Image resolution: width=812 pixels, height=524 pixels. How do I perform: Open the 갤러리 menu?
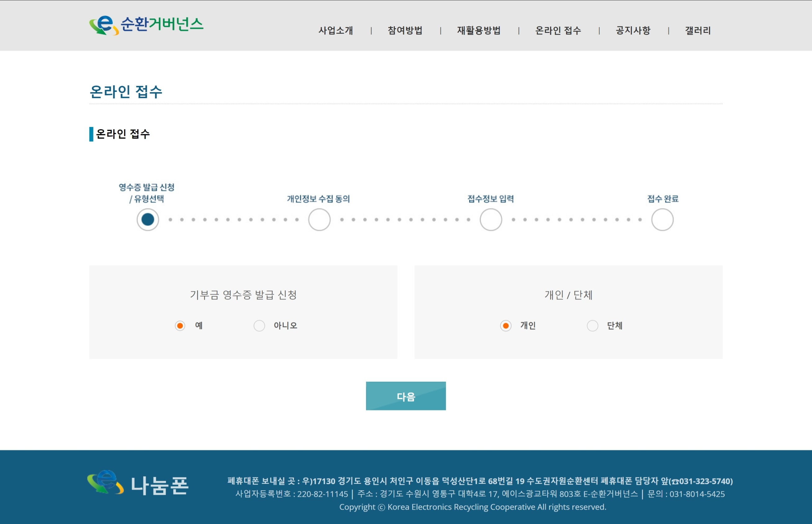(697, 31)
